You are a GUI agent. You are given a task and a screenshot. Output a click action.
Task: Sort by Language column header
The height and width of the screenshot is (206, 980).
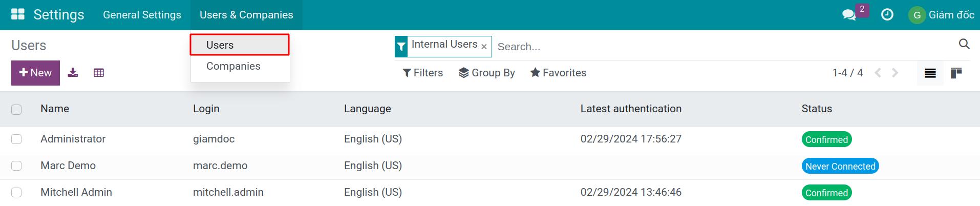point(368,109)
